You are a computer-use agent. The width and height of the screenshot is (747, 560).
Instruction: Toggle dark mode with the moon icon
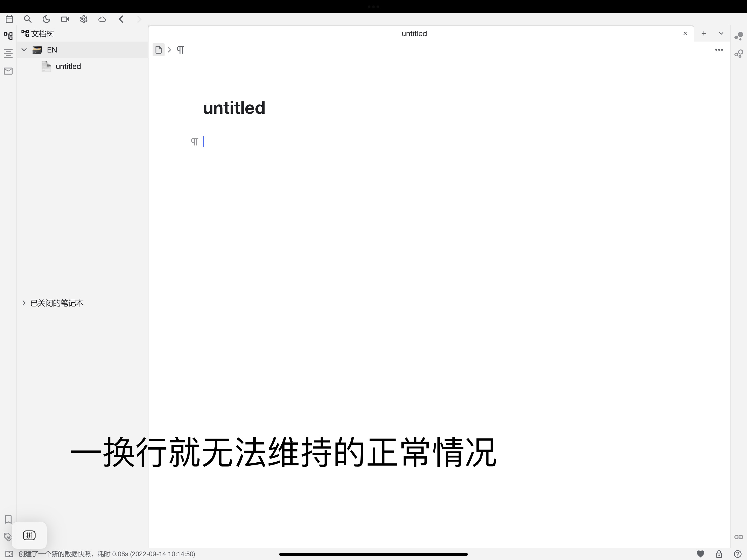[46, 19]
